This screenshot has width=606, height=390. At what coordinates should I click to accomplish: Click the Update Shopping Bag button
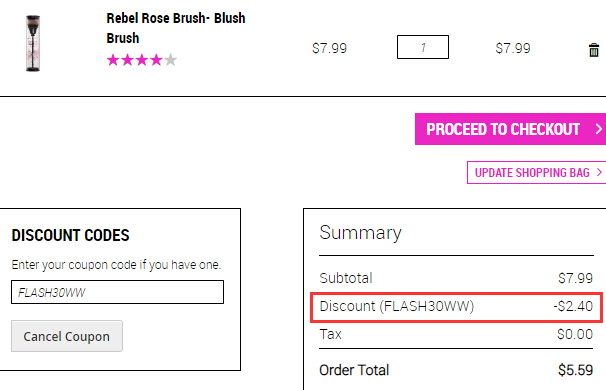tap(536, 172)
